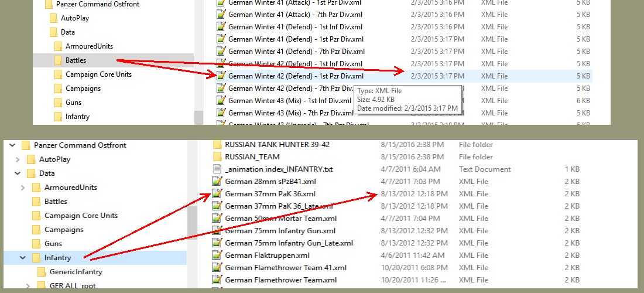Select Campaigns in the upper window tree

pos(83,88)
